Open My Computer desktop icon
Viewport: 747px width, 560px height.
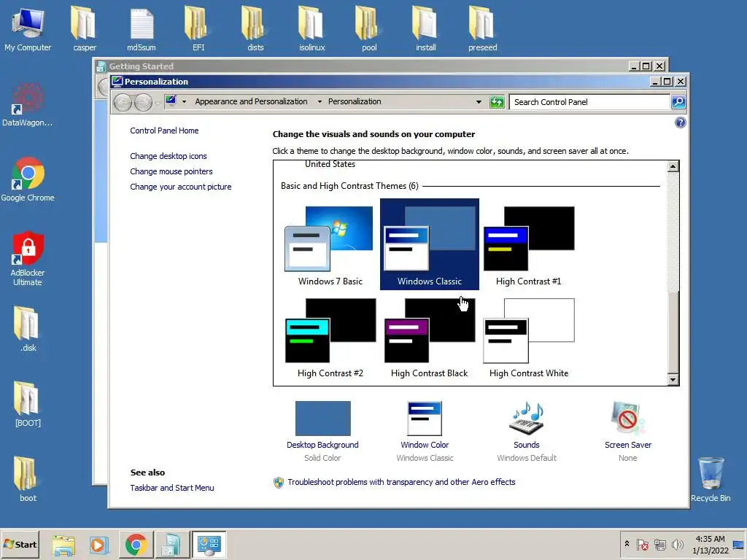28,29
